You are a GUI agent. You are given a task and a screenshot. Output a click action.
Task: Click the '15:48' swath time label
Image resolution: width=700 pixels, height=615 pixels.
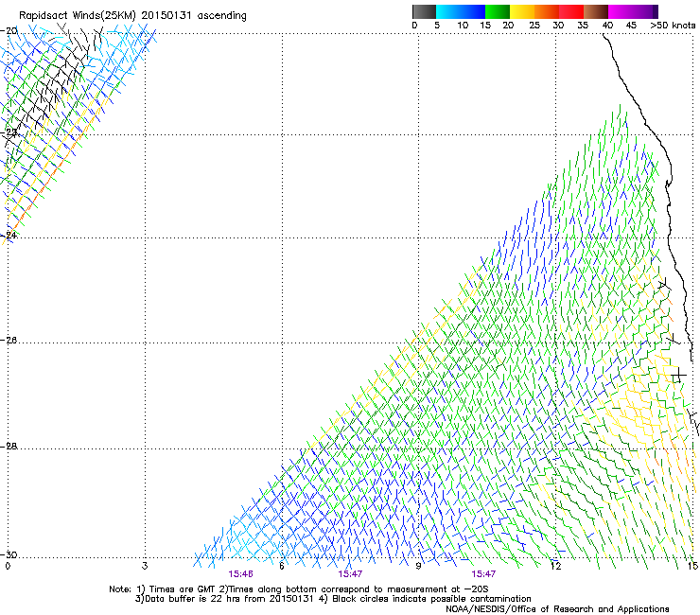pos(240,574)
